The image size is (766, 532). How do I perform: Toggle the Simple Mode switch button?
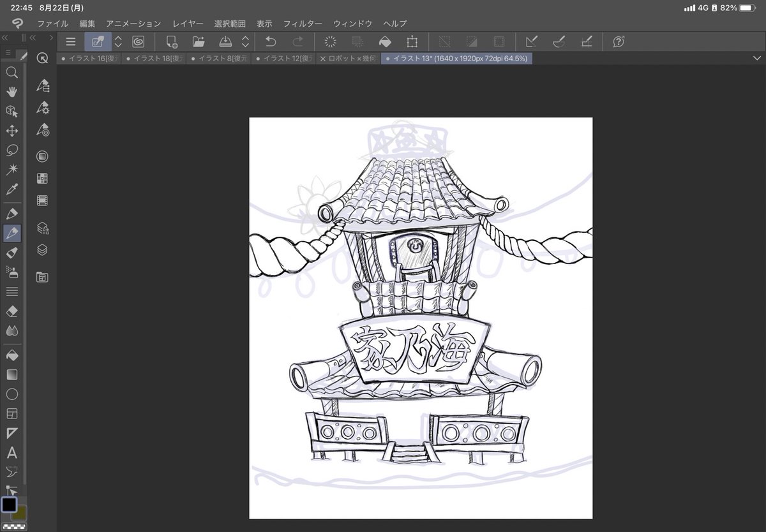click(98, 41)
